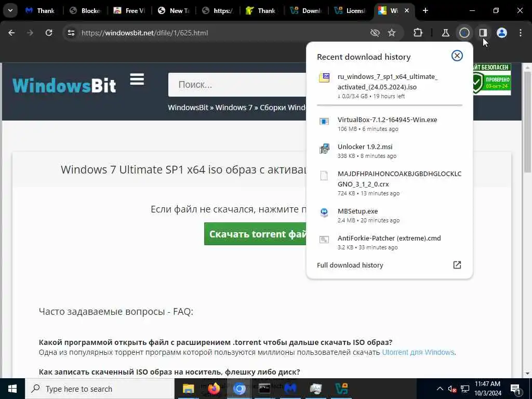Viewport: 532px width, 399px height.
Task: Open the Command Prompt taskbar icon
Action: click(x=264, y=389)
